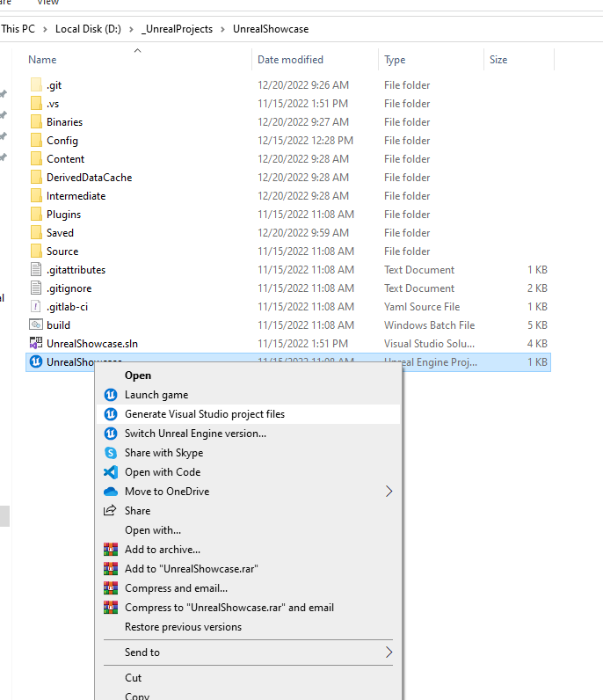Sort files by Date modified column
The height and width of the screenshot is (700, 603).
(290, 60)
